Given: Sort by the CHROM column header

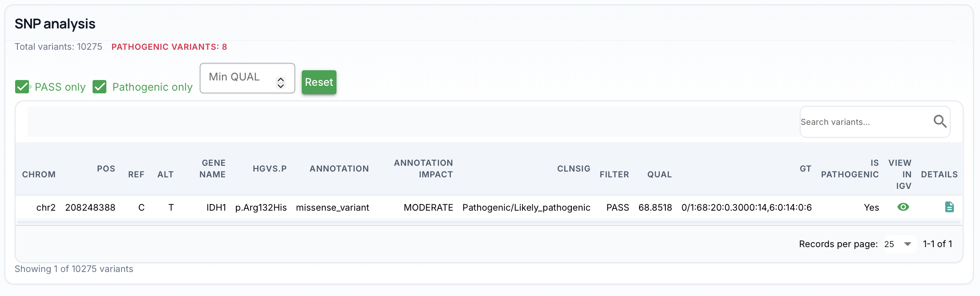Looking at the screenshot, I should pyautogui.click(x=39, y=174).
